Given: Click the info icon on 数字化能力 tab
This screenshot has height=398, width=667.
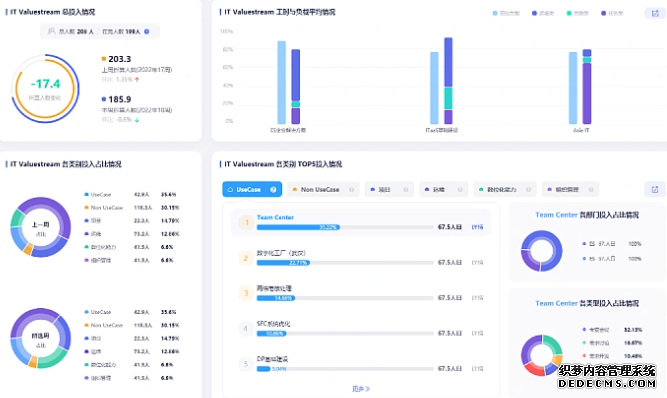Looking at the screenshot, I should click(528, 190).
